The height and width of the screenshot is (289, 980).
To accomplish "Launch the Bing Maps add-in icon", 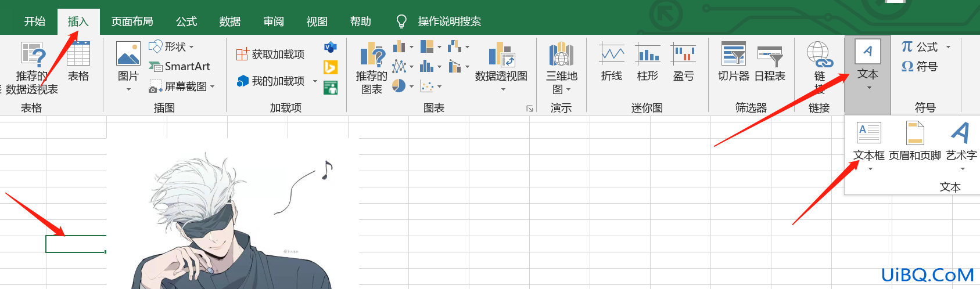I will pos(330,67).
